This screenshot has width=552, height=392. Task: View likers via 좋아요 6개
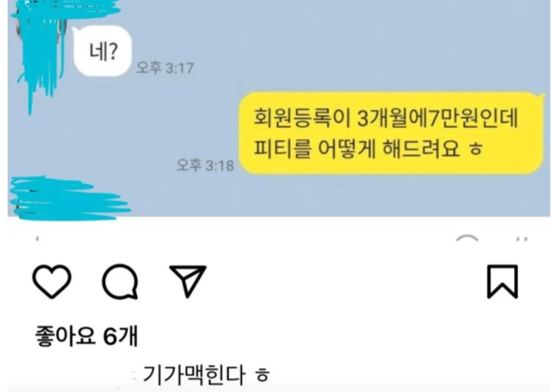[86, 335]
